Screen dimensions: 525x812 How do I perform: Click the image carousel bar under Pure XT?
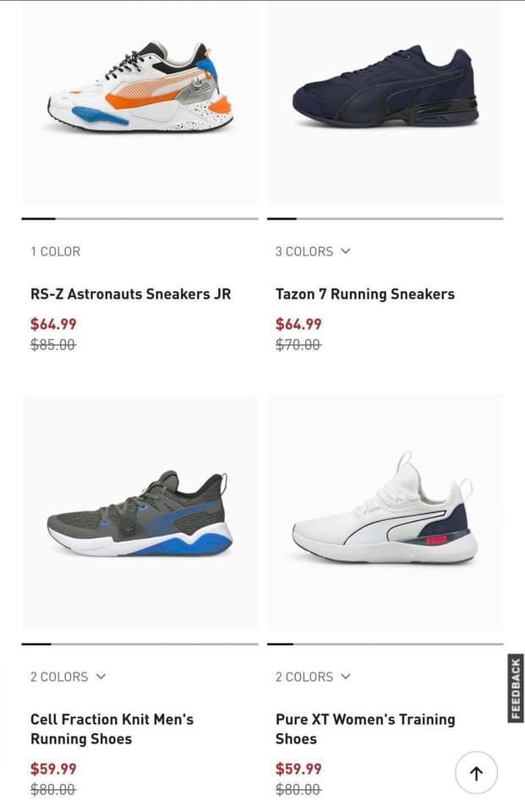[x=386, y=644]
